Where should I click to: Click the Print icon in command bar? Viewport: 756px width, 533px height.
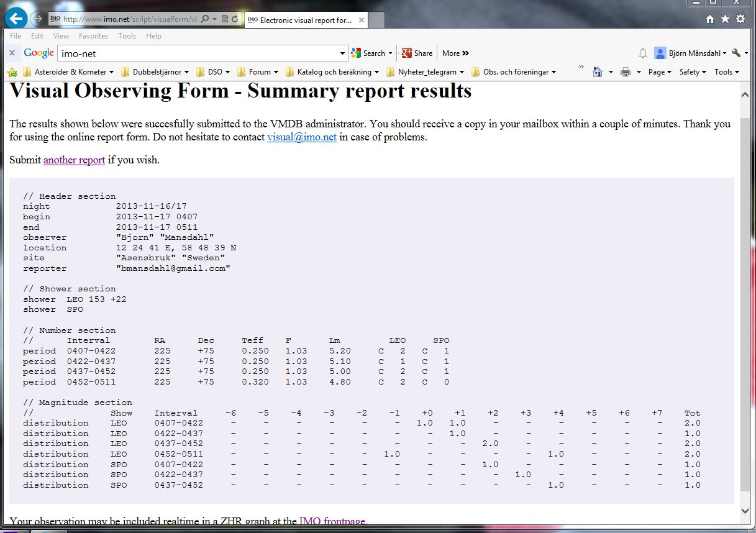[x=626, y=72]
